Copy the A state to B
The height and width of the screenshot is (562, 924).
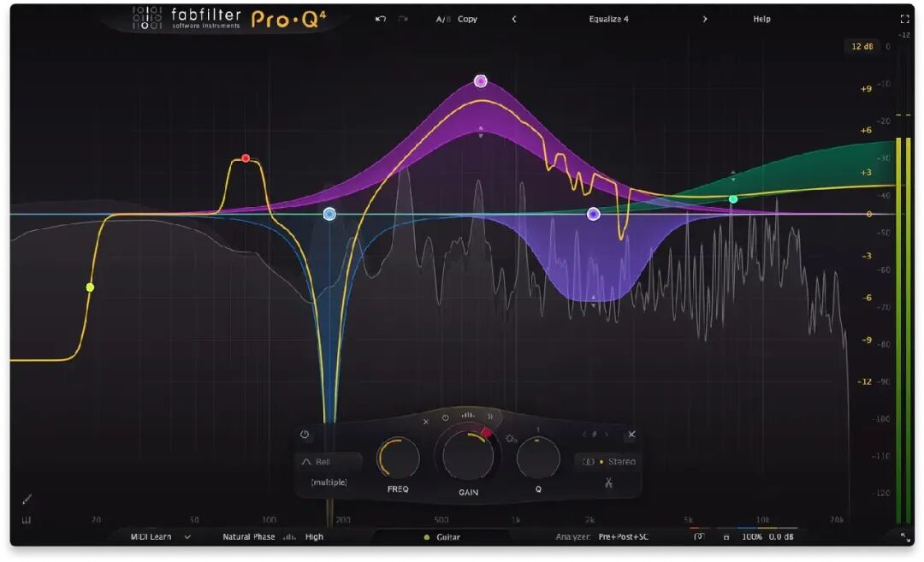[x=467, y=19]
